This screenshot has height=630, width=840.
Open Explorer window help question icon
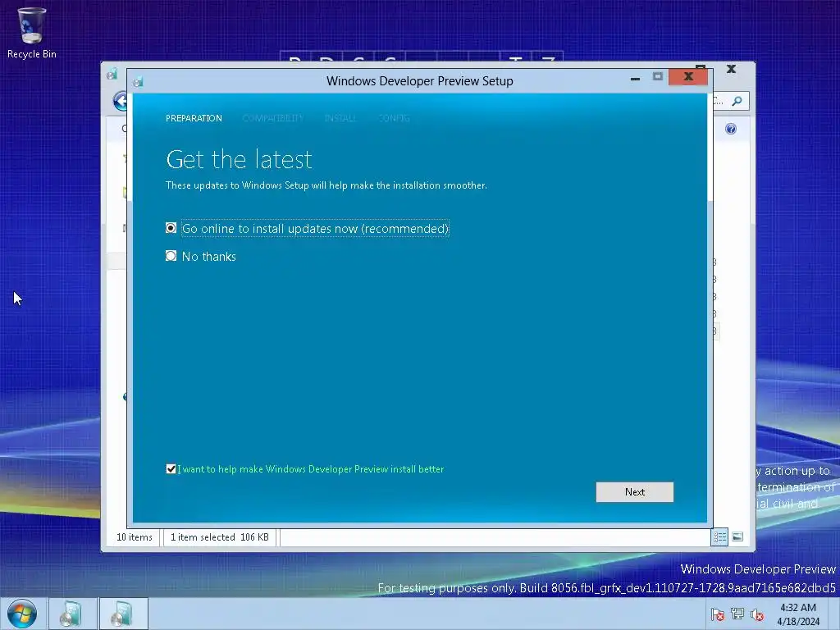click(731, 129)
